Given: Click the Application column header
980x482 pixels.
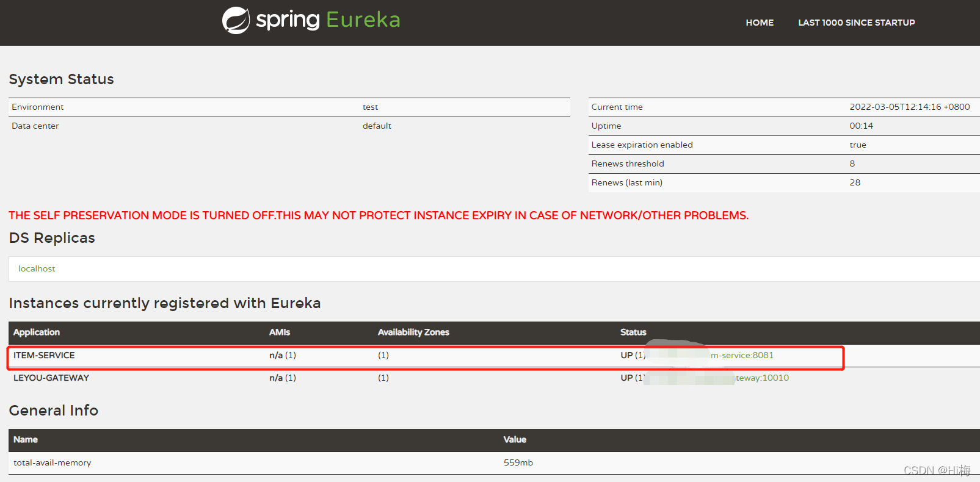Looking at the screenshot, I should tap(37, 333).
